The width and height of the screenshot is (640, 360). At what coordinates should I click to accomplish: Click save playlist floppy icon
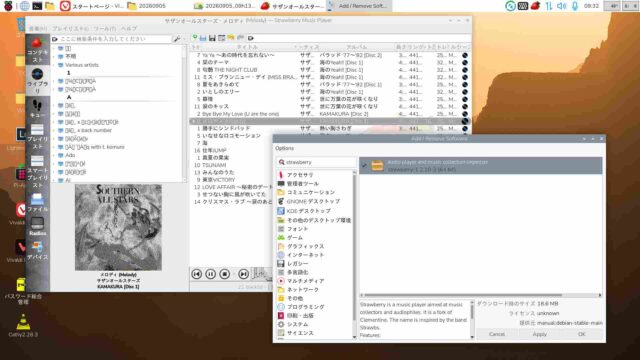212,38
